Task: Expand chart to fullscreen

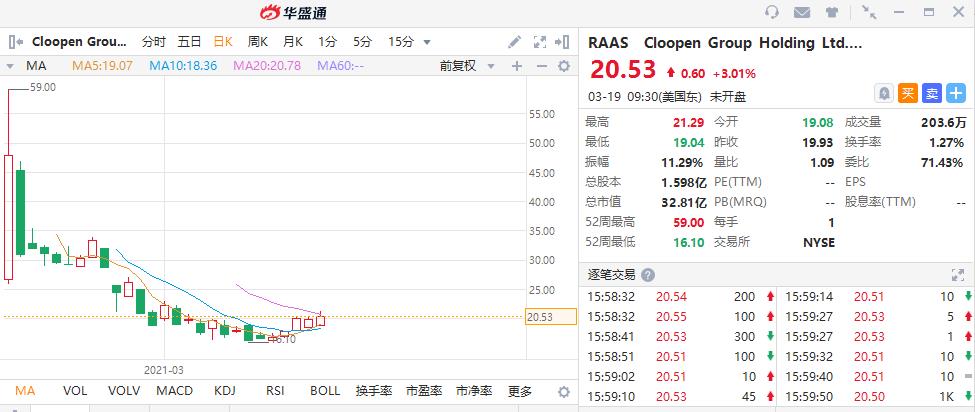Action: 540,42
